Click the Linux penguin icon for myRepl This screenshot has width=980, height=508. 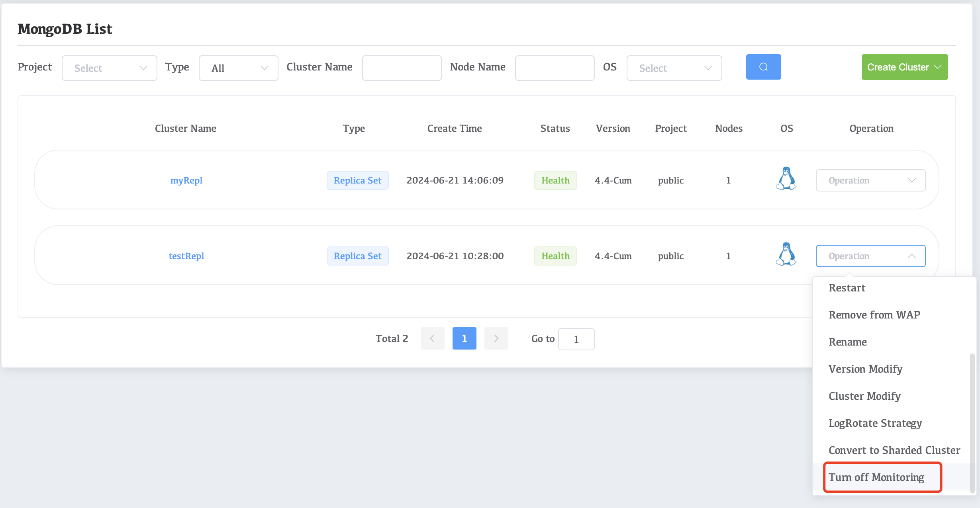pos(786,179)
